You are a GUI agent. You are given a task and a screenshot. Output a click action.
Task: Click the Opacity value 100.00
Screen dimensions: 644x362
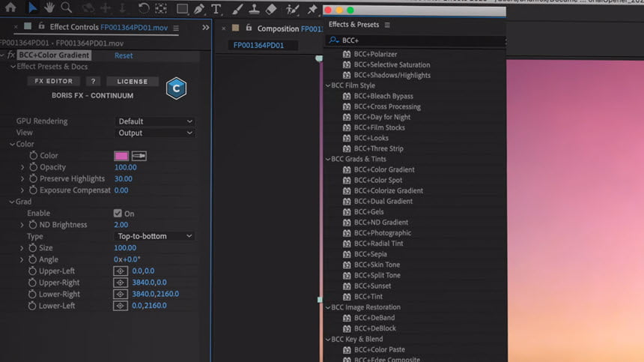[125, 167]
